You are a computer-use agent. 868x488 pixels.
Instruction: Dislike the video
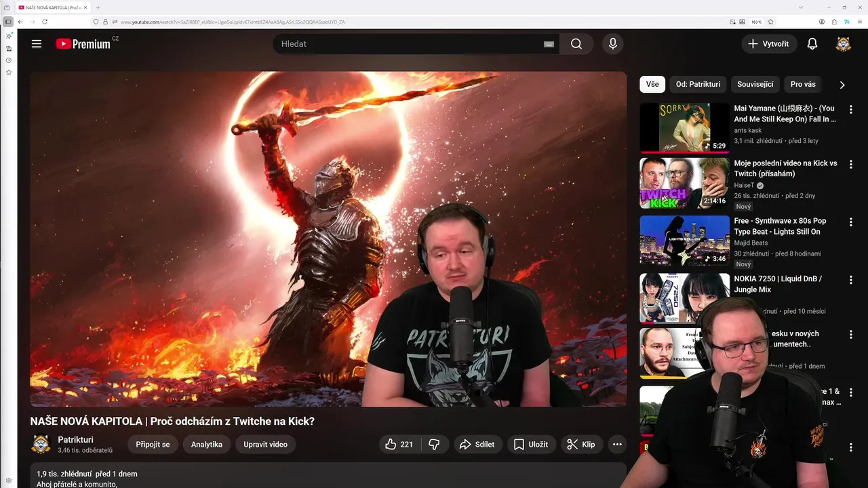pyautogui.click(x=434, y=445)
